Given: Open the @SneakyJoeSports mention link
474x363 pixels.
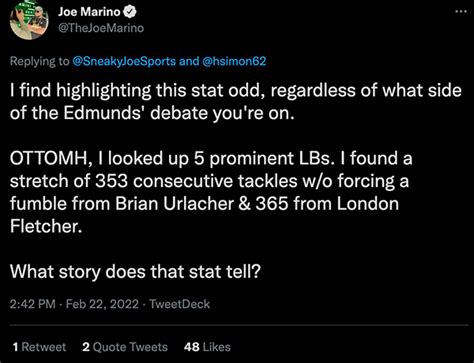Looking at the screenshot, I should point(124,61).
